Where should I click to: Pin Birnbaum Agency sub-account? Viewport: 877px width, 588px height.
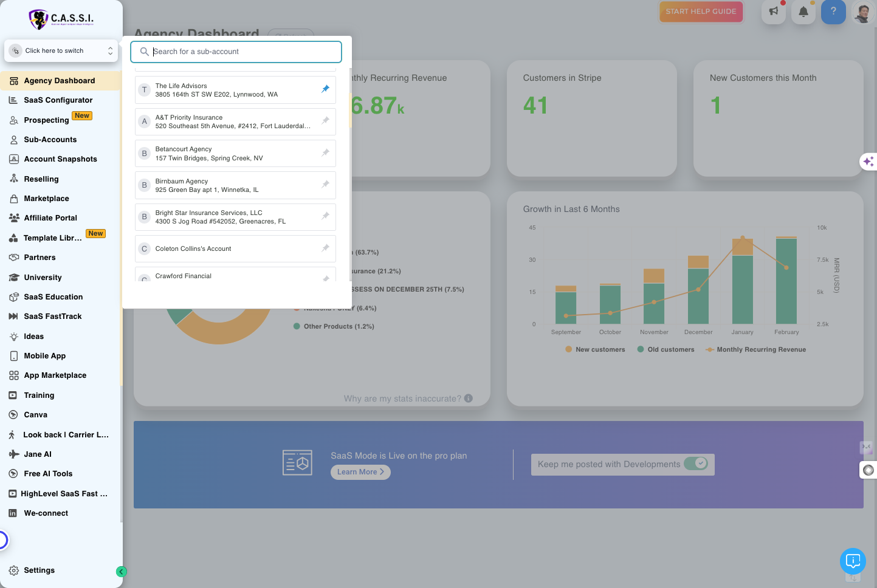click(325, 184)
